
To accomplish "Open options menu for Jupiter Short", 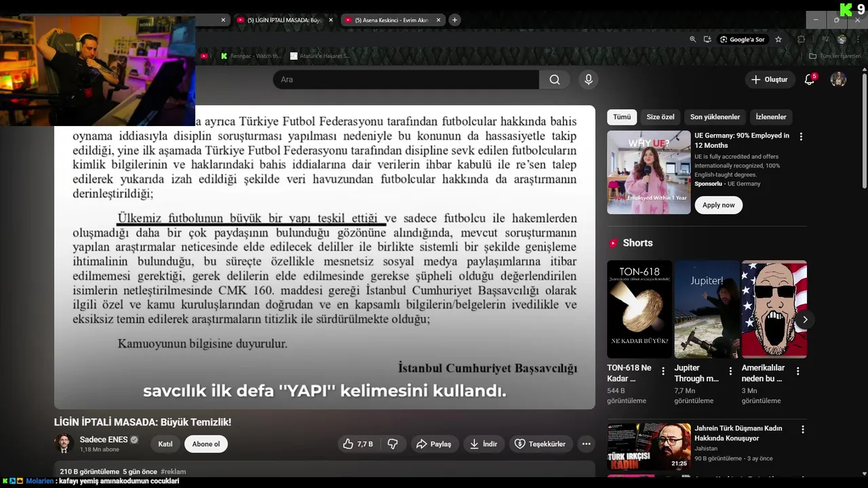I will tap(730, 371).
